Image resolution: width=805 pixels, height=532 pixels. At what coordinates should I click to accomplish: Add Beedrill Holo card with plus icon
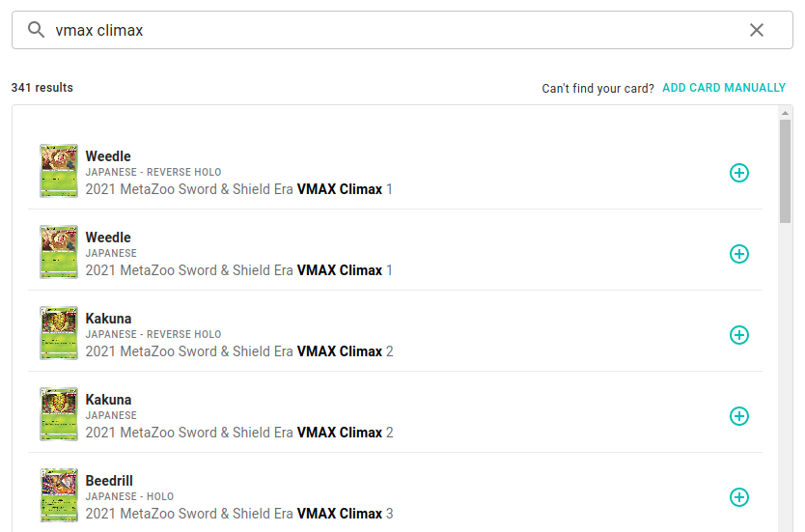(x=739, y=497)
